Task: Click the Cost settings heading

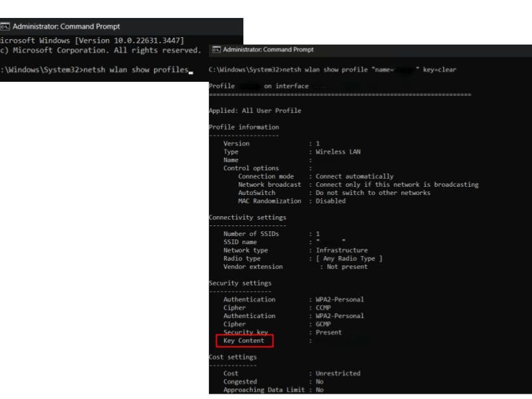Action: pos(233,357)
